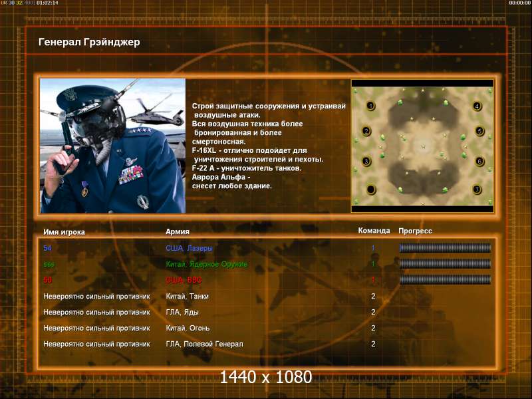532x399 pixels.
Task: Click the unnumbered black start marker on minimap
Action: (371, 190)
